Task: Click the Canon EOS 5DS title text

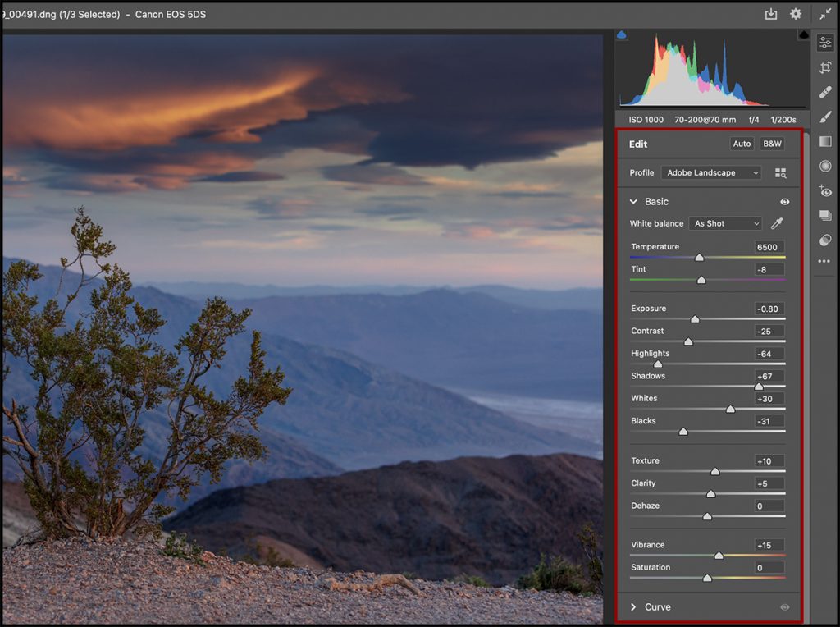Action: point(171,15)
